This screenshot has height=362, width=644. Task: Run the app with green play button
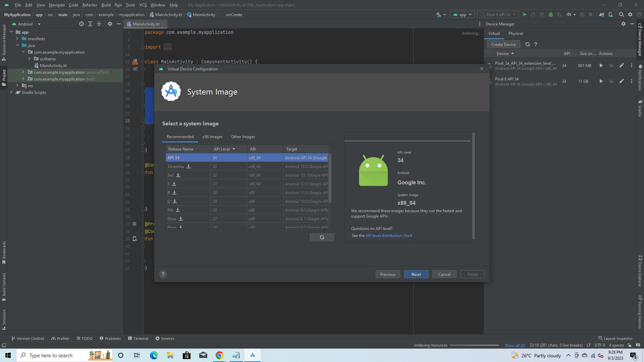pos(525,15)
